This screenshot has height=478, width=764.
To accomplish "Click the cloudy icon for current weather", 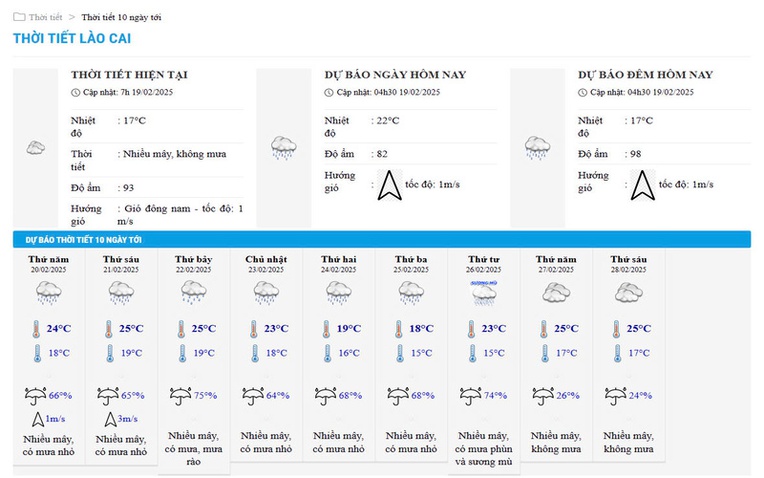I will point(36,147).
